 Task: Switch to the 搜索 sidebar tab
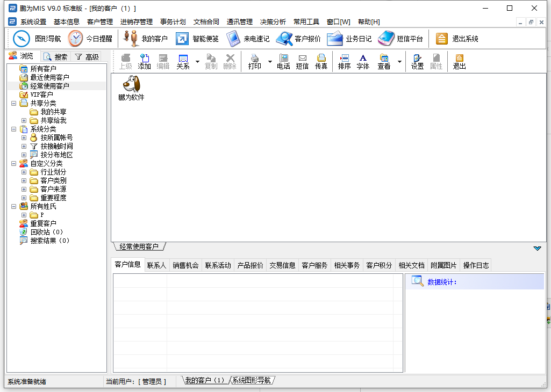click(56, 56)
